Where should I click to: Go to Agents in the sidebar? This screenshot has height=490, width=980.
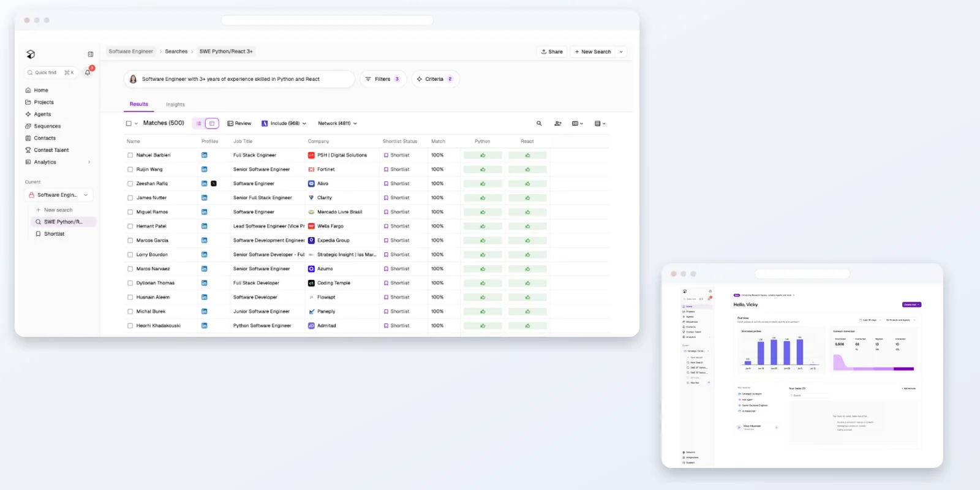(x=42, y=115)
